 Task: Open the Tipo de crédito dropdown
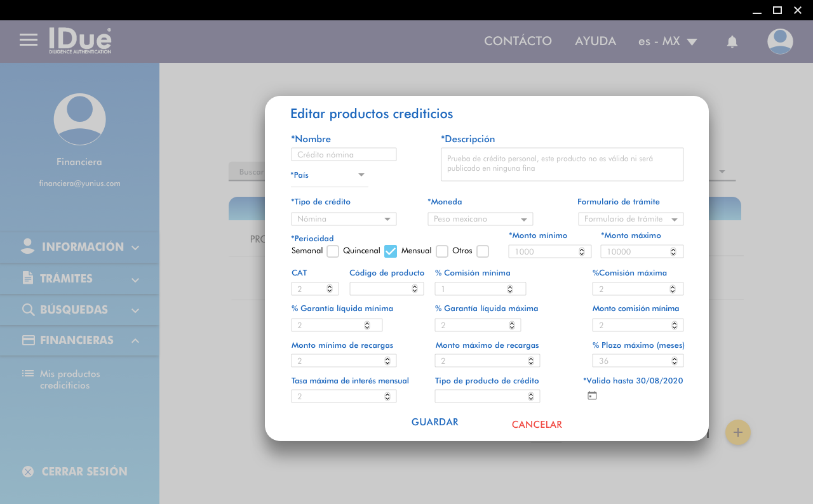tap(344, 219)
